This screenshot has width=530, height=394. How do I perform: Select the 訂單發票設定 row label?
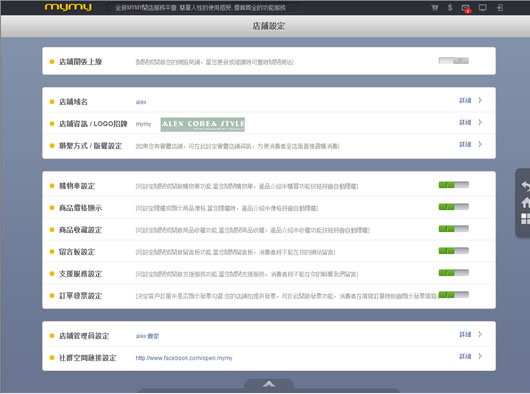tap(80, 296)
